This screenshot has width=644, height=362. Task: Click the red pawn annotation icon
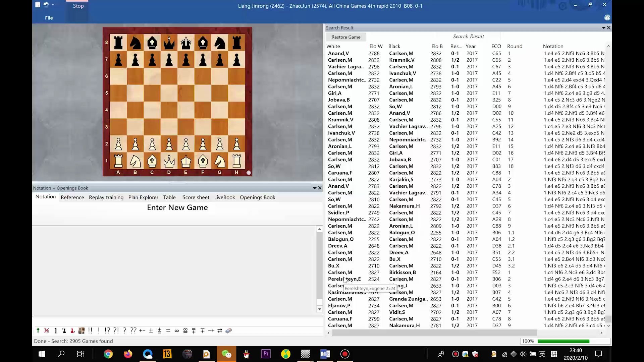[72, 331]
